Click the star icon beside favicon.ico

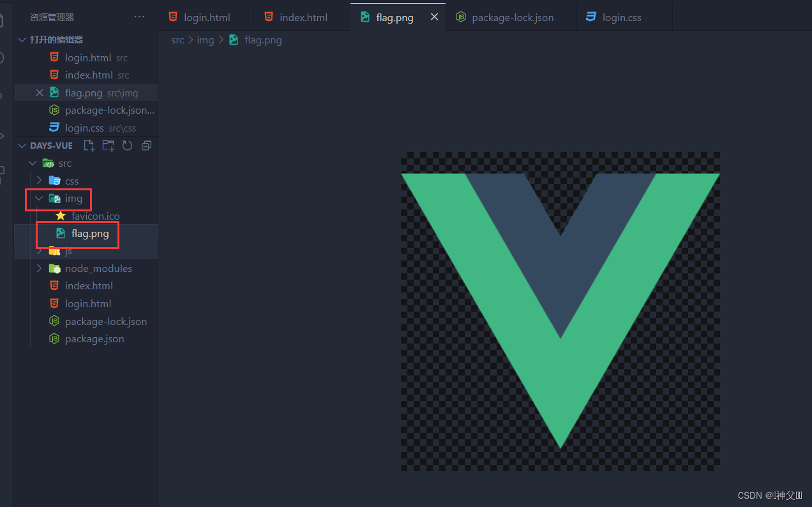[x=61, y=216]
